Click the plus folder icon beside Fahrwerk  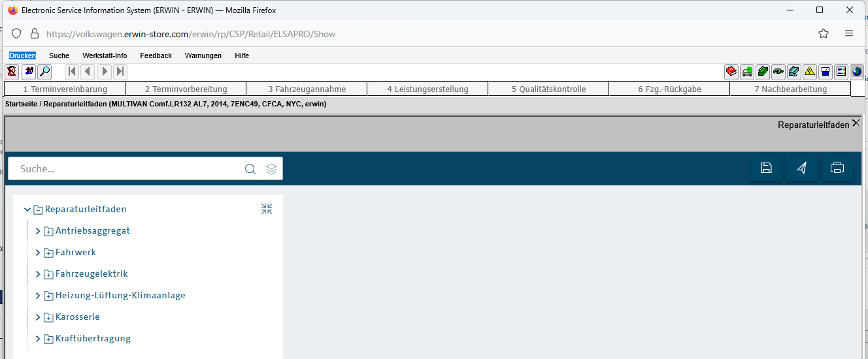tap(48, 253)
